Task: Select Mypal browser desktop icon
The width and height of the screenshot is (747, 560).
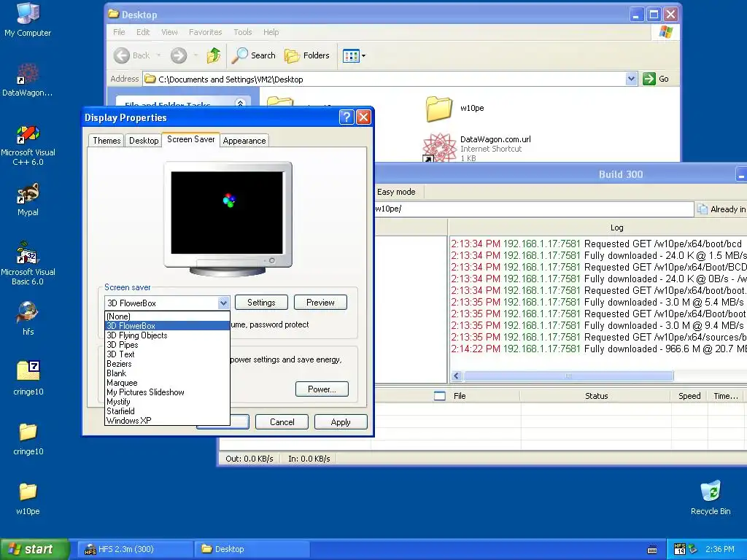Action: pos(28,200)
